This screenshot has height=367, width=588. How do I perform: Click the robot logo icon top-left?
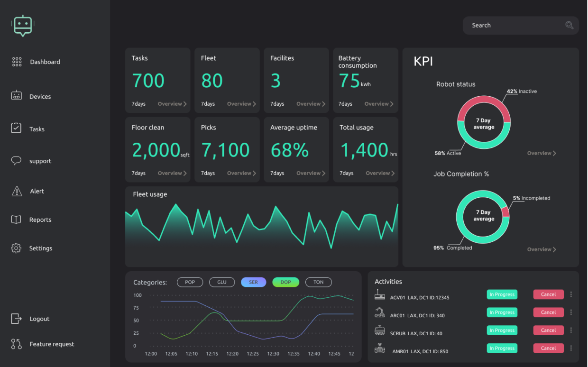pyautogui.click(x=22, y=26)
